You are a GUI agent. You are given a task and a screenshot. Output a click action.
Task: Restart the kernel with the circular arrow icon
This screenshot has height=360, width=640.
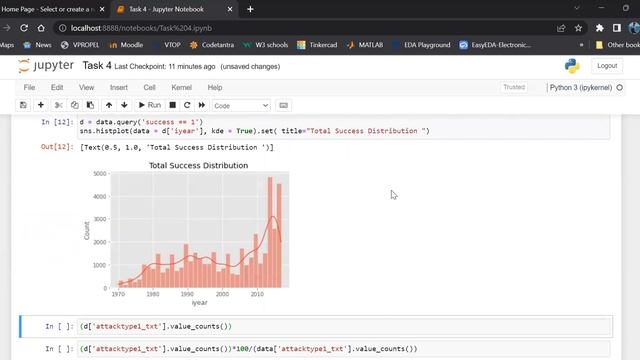[187, 105]
